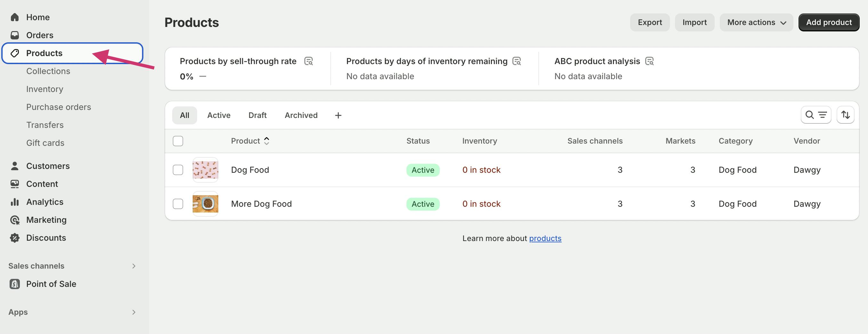Open Purchase orders in the sidebar
The height and width of the screenshot is (334, 868).
coord(59,107)
